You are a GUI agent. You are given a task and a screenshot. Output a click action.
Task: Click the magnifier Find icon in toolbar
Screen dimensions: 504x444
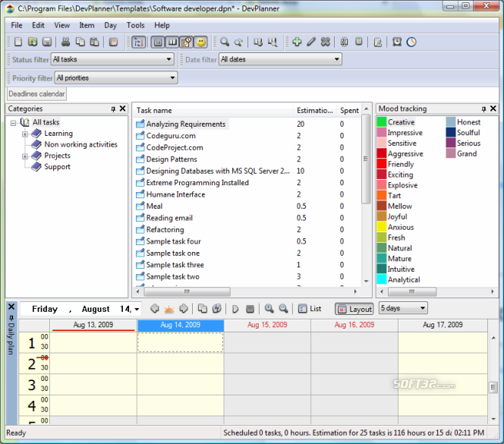tap(225, 42)
